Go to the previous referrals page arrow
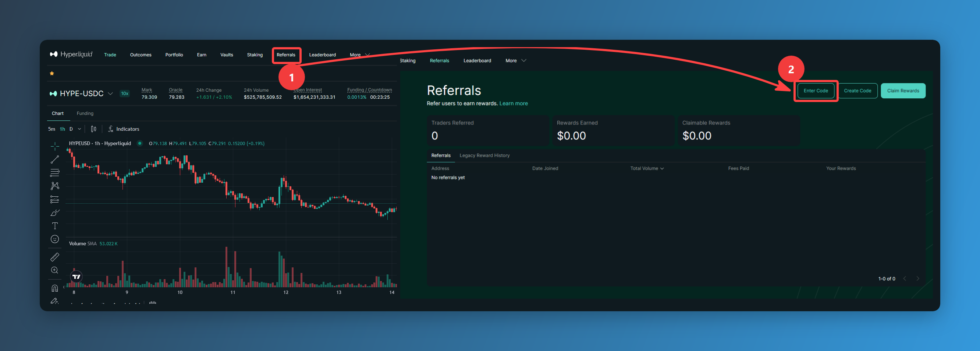 (905, 279)
